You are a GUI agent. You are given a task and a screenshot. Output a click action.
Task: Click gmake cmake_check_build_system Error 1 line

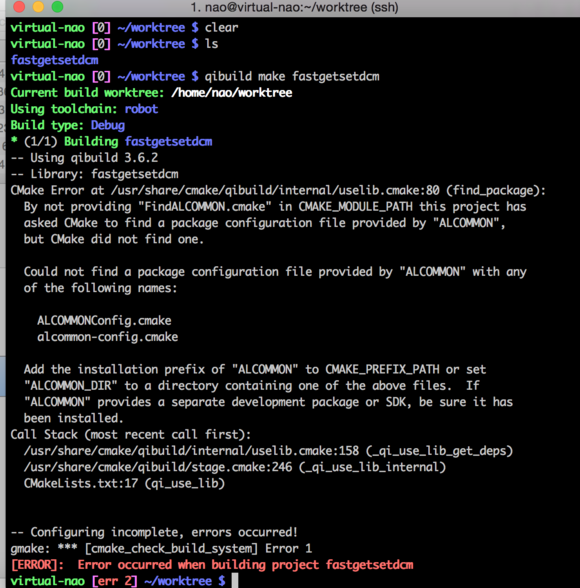pos(161,549)
